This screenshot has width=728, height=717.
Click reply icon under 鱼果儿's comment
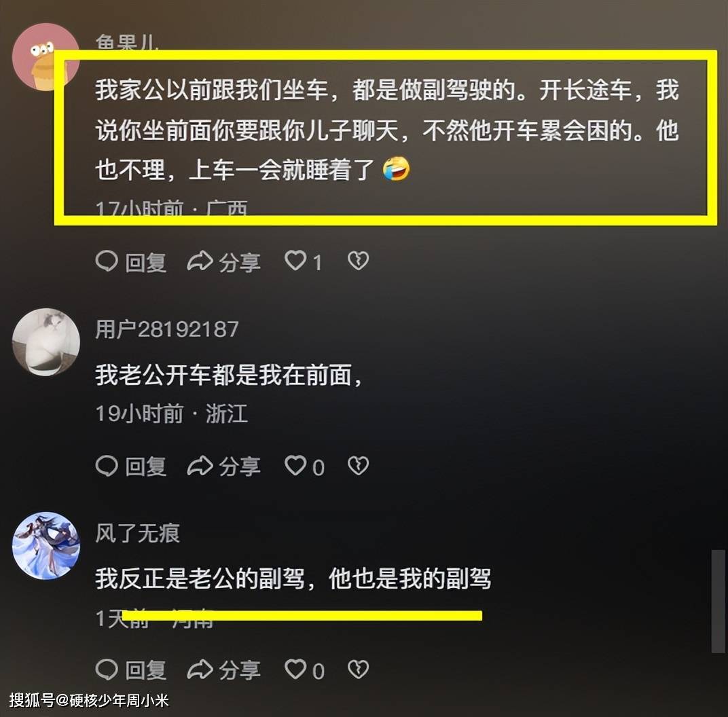pos(107,261)
